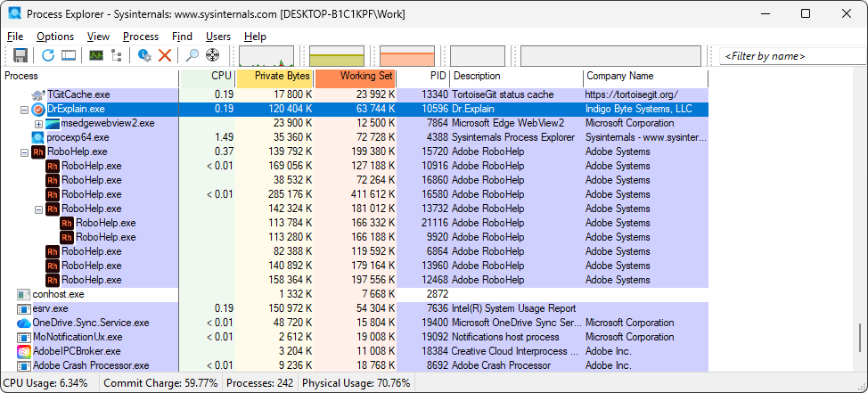Toggle the lower pane toolbar icon
This screenshot has width=868, height=393.
coord(68,55)
